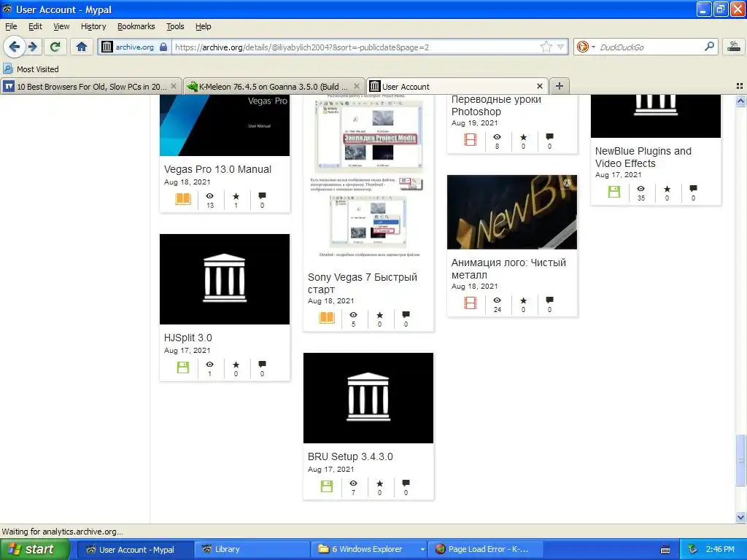The image size is (747, 560).
Task: Click the favorites star on NewBlue Plugins
Action: 667,189
